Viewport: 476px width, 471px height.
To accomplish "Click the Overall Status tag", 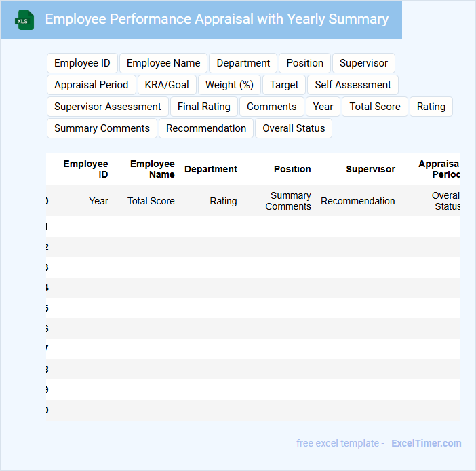I will (294, 128).
